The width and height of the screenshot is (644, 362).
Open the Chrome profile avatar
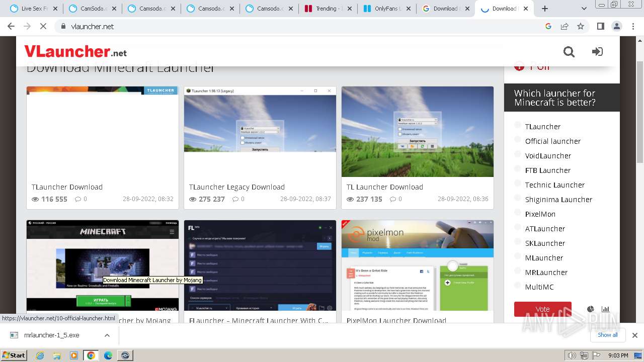click(616, 26)
